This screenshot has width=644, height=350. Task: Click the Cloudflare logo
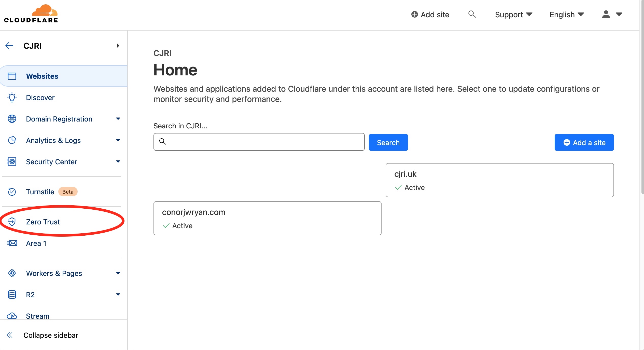31,14
